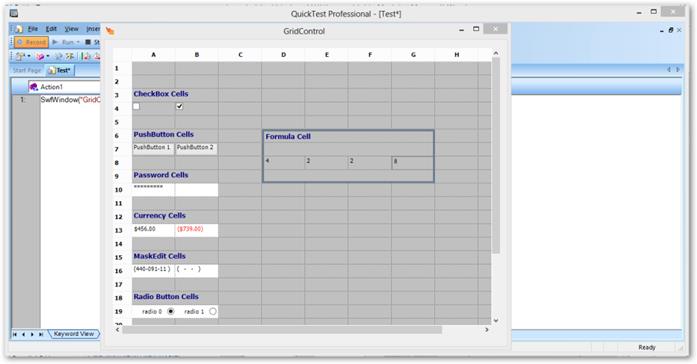Viewport: 697px width, 364px height.
Task: Click the grid horizontal scrollbar thumb
Action: point(282,330)
